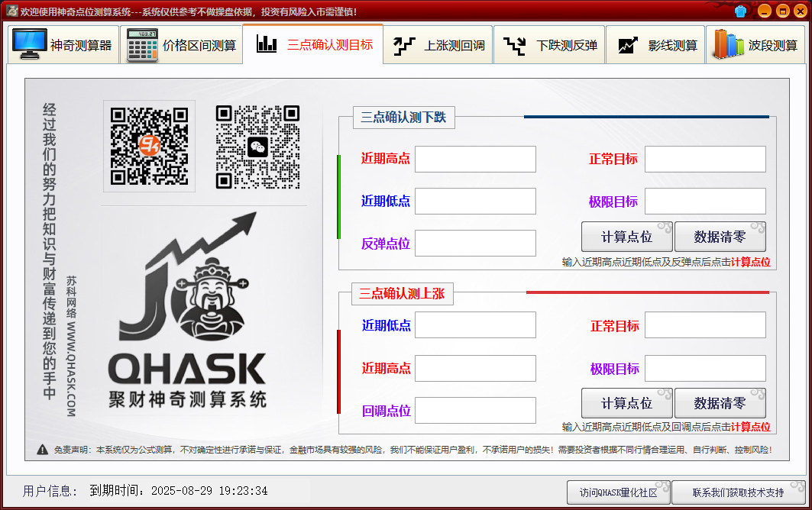
Task: Click 数据清零 in the 测下跌 section
Action: (720, 237)
